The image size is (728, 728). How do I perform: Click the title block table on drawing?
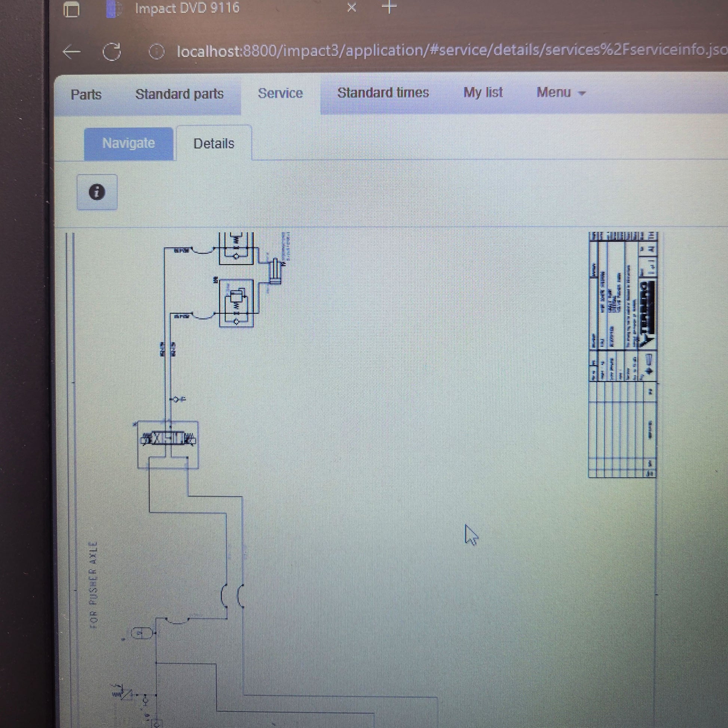tap(623, 354)
